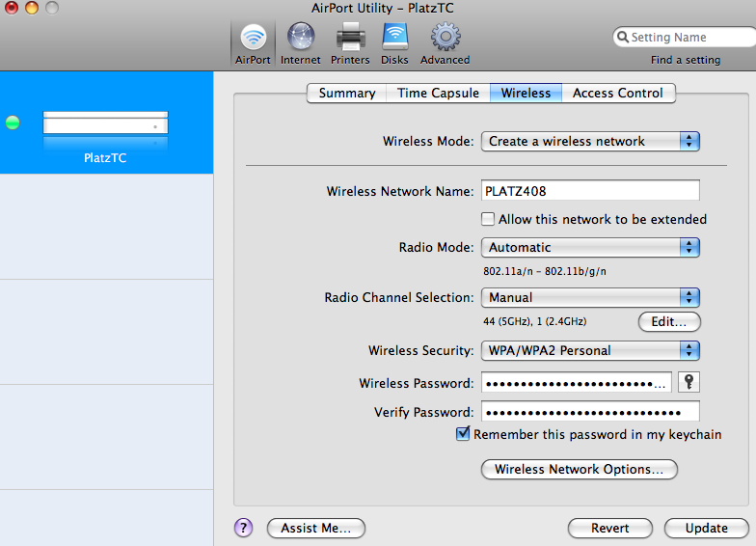Uncheck Remember this password in my keychain
The image size is (756, 546).
click(463, 434)
